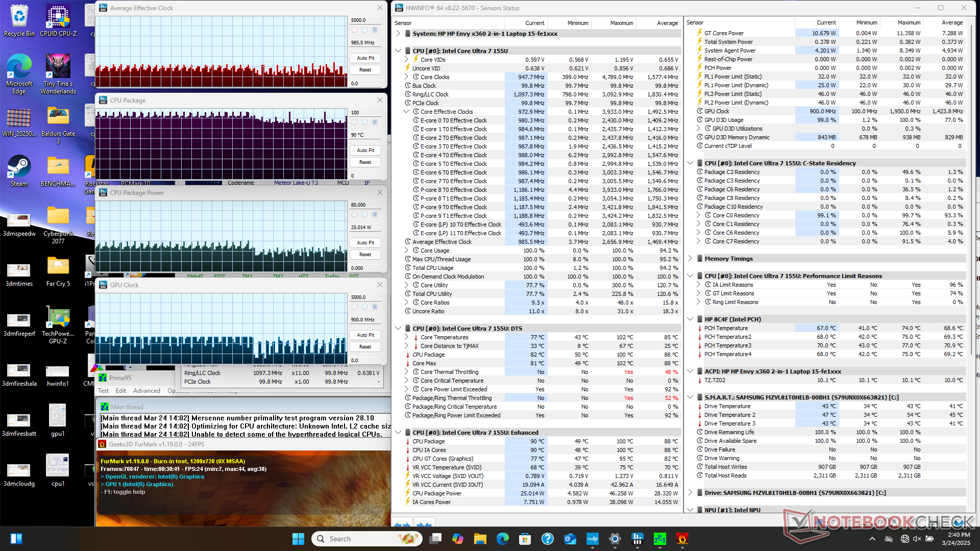The width and height of the screenshot is (980, 551).
Task: Toggle the middle checkbox in GPU Clock graph
Action: coord(365,307)
